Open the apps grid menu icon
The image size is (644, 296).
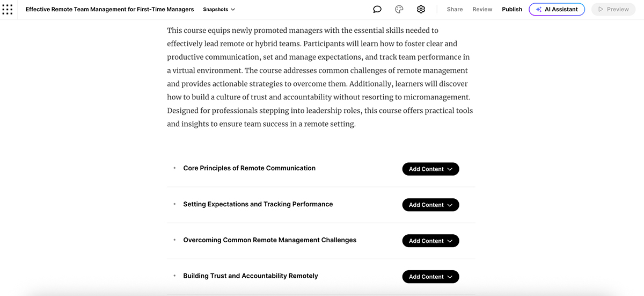click(x=8, y=9)
